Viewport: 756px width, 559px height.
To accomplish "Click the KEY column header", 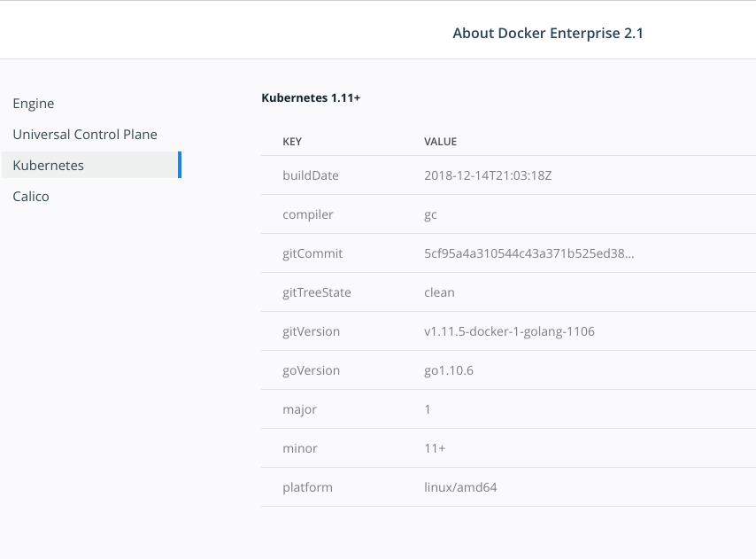I will click(292, 141).
